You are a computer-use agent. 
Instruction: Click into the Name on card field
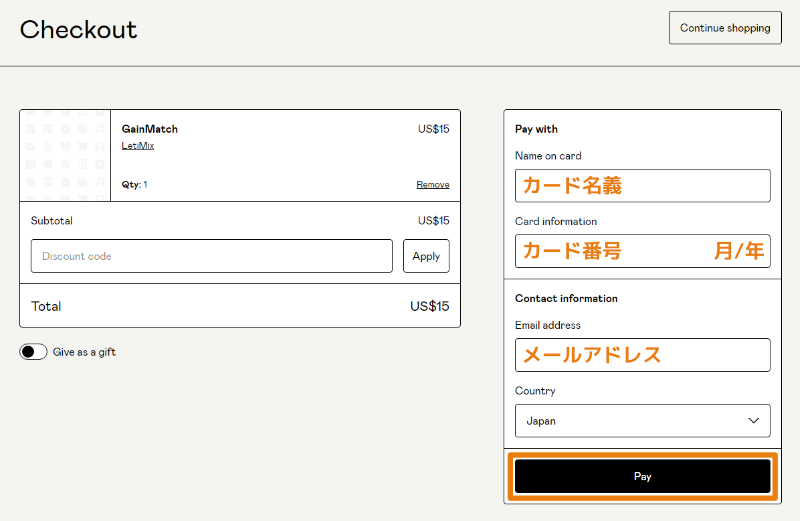click(642, 186)
